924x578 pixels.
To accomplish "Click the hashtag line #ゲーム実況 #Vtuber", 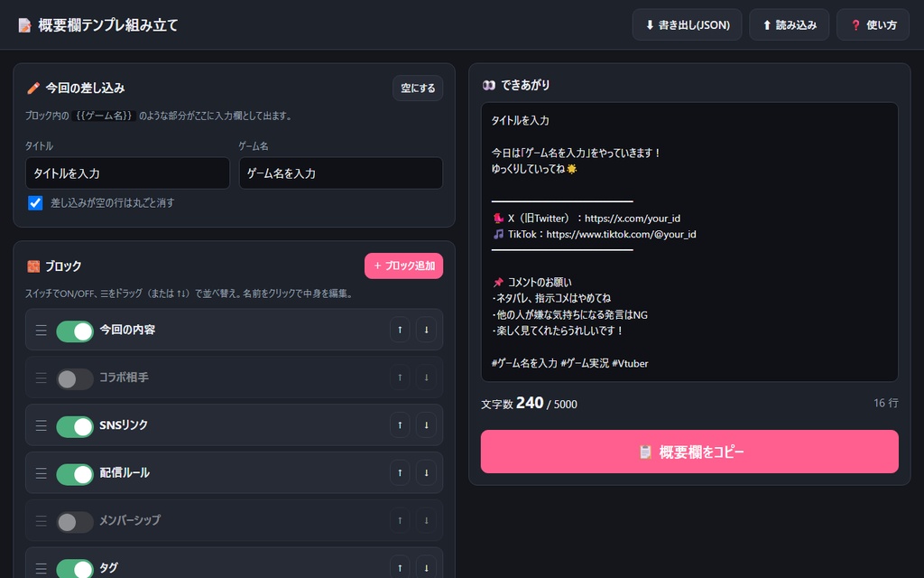I will click(x=570, y=363).
